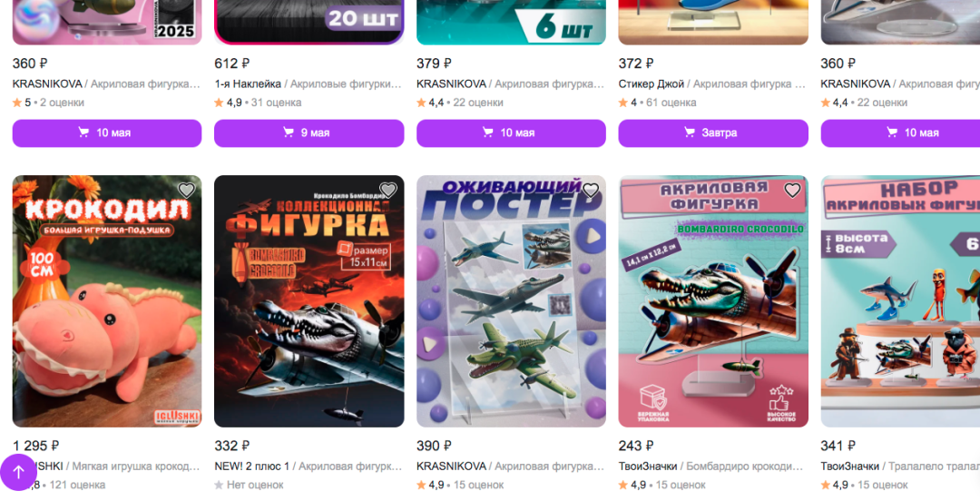The width and height of the screenshot is (980, 501).
Task: Click the purple scroll-to-top arrow button
Action: pos(19,472)
